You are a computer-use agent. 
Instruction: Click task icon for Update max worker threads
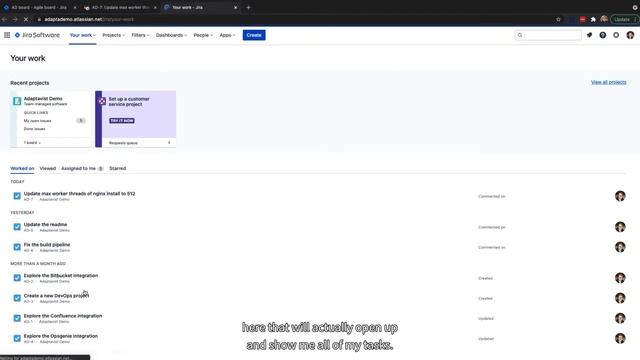(x=17, y=196)
